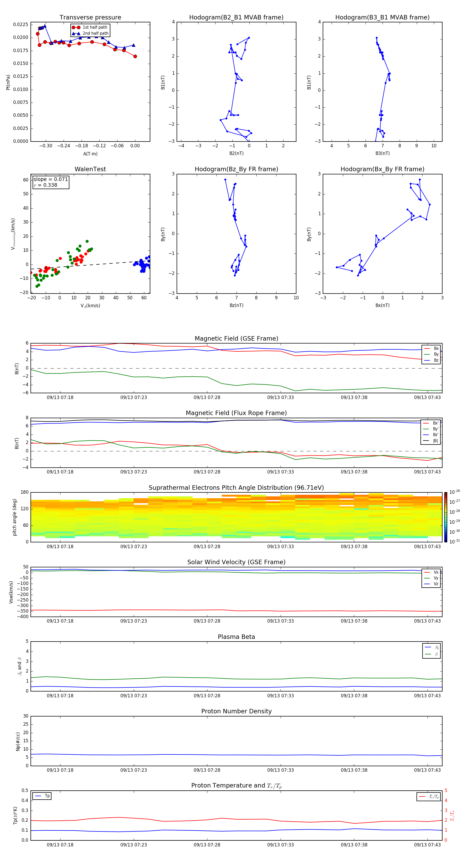Select the Bx legend entry in the GSE magnetic field plot
Image resolution: width=473 pixels, height=868 pixels.
(431, 349)
